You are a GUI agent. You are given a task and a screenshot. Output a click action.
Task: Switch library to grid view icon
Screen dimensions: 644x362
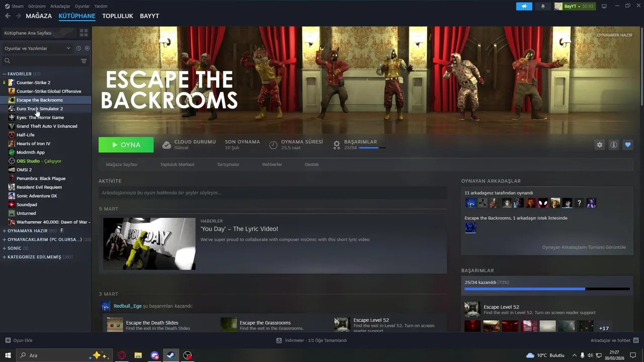pyautogui.click(x=84, y=33)
